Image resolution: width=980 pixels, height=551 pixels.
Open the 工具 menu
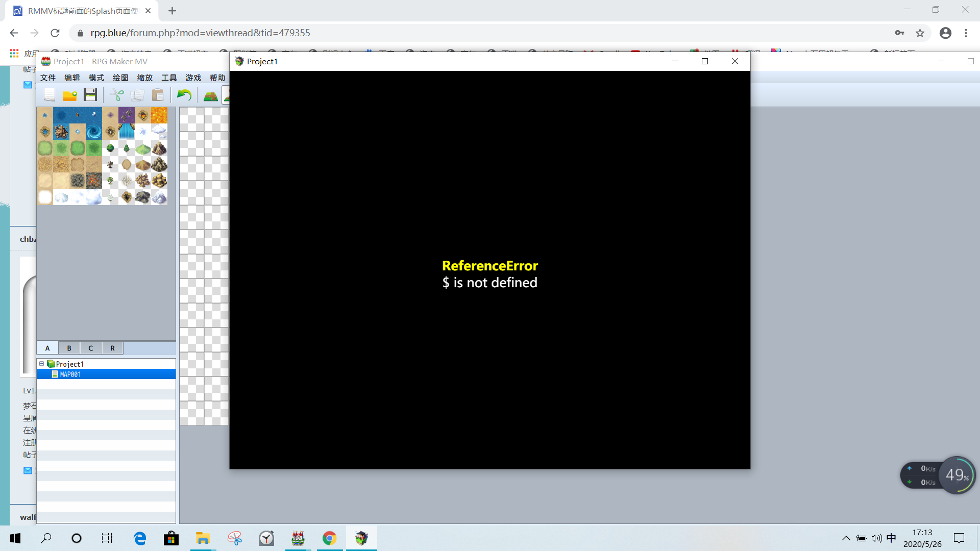[x=169, y=78]
